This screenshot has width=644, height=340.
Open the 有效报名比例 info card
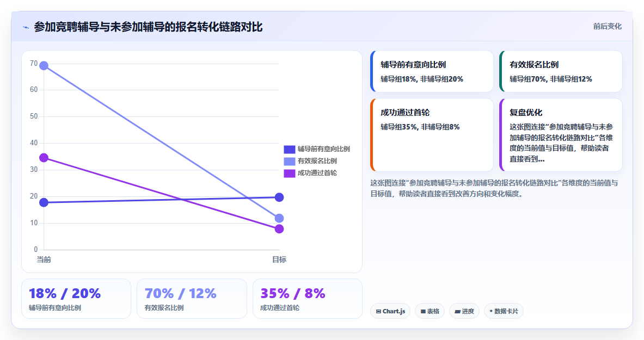point(561,71)
